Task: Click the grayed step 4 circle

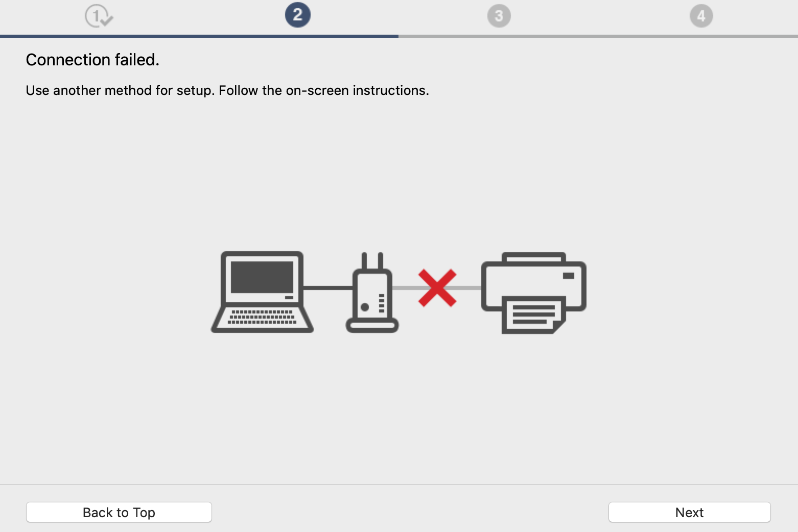Action: pos(701,16)
